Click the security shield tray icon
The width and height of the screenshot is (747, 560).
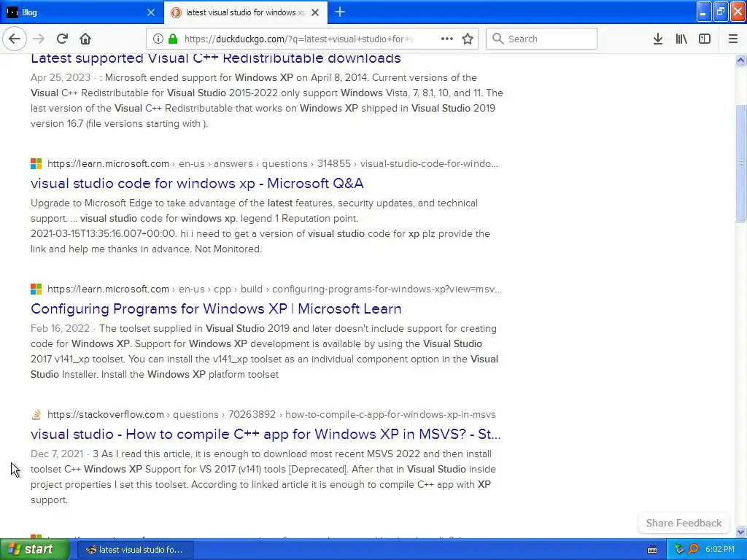[679, 550]
